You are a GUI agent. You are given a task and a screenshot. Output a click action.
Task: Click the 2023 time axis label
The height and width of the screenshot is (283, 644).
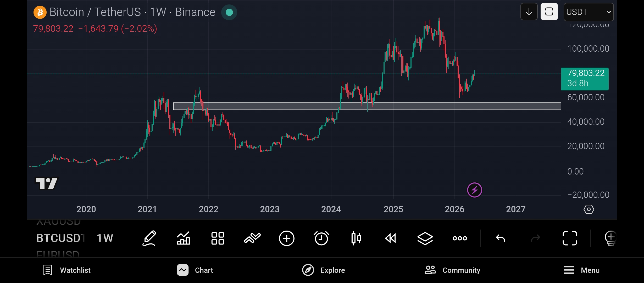point(270,209)
